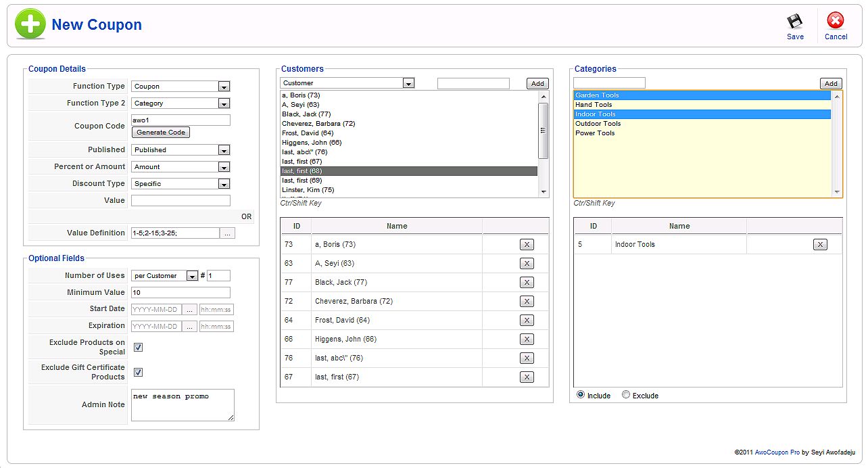
Task: Remove Indoor Tools category with X button
Action: pyautogui.click(x=820, y=244)
